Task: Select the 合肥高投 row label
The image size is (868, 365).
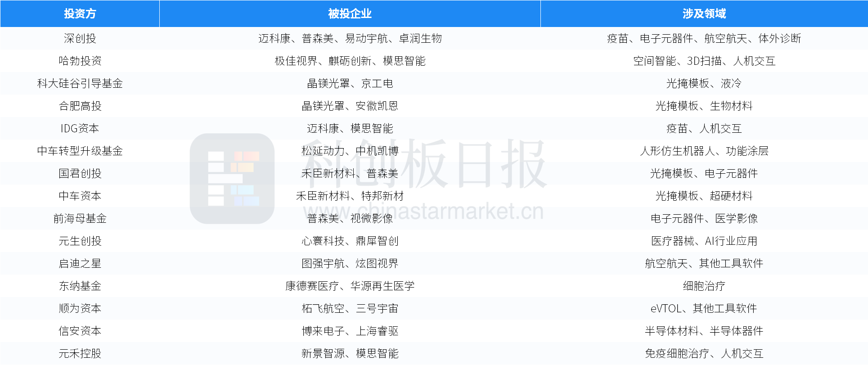Action: pyautogui.click(x=80, y=106)
